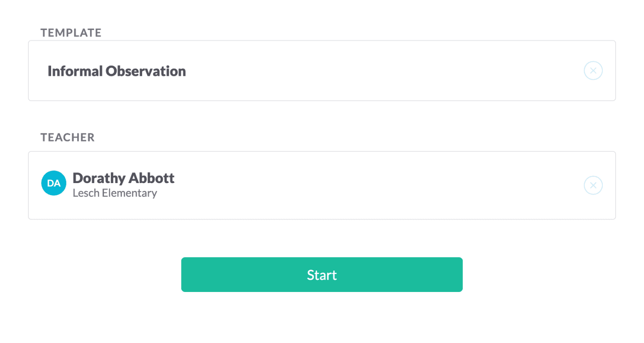Click the Start button

click(x=322, y=274)
